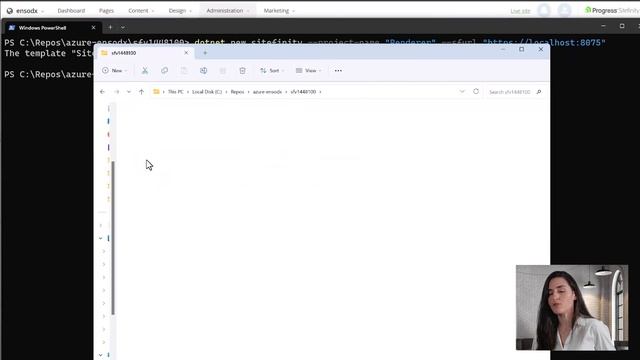The image size is (640, 360).
Task: Click the New button in File Explorer
Action: click(x=114, y=71)
